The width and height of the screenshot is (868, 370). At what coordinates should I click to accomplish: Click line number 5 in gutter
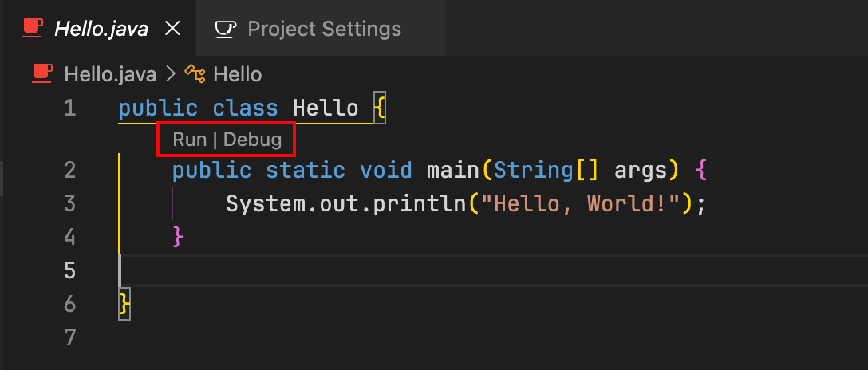(x=69, y=270)
